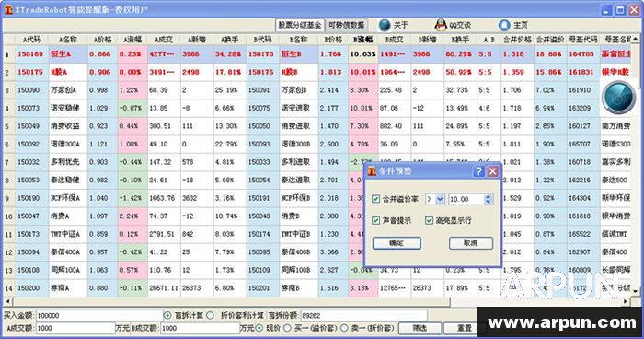Click the A成交额 input field
The image size is (644, 339).
(75, 328)
